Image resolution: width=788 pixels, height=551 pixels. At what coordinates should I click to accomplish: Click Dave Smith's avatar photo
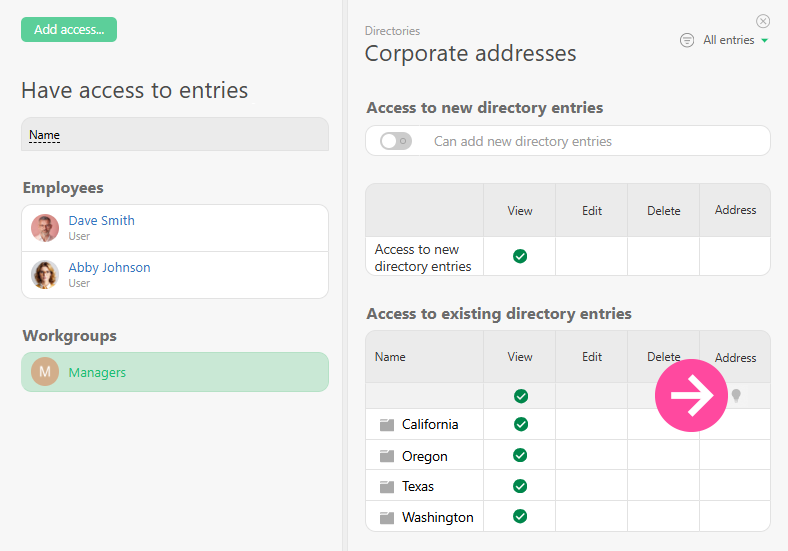click(x=45, y=228)
